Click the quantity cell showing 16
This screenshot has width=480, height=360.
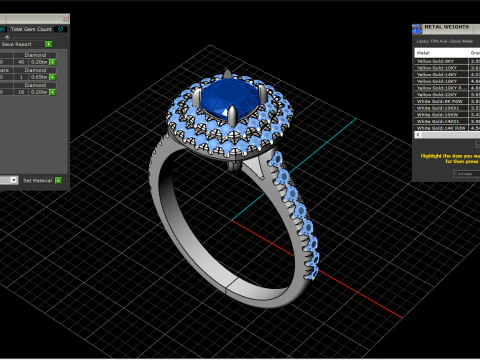coord(21,92)
